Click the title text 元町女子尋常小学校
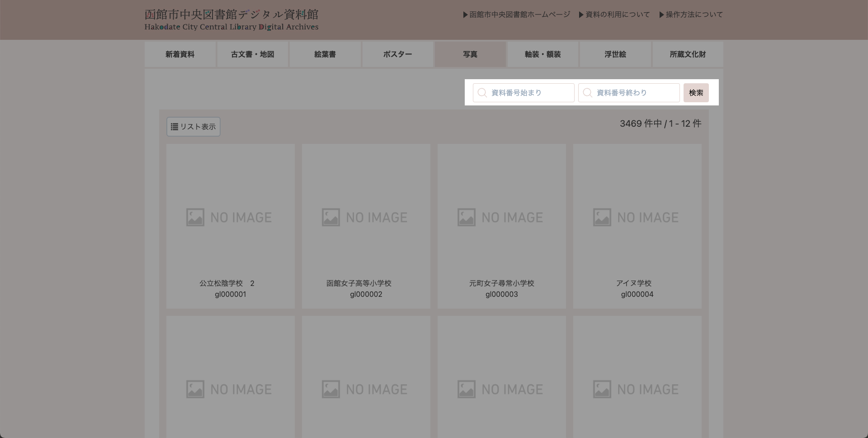Image resolution: width=868 pixels, height=438 pixels. [x=502, y=283]
